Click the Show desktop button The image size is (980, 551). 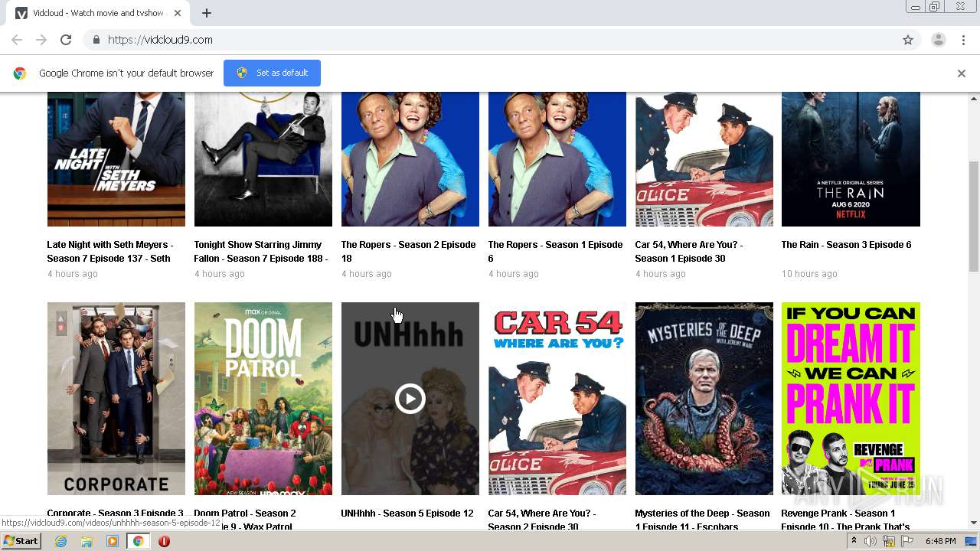(972, 541)
